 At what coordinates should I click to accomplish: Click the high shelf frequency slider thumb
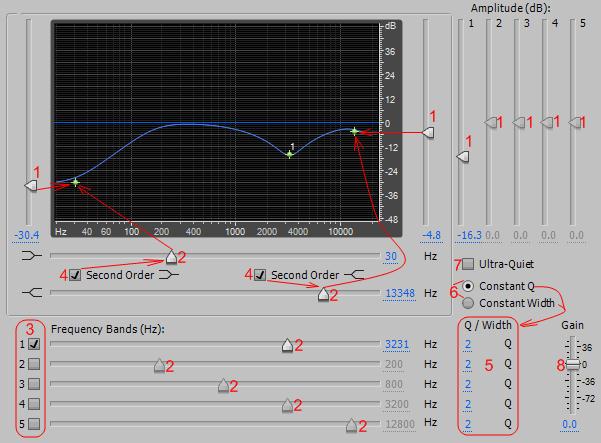[322, 294]
